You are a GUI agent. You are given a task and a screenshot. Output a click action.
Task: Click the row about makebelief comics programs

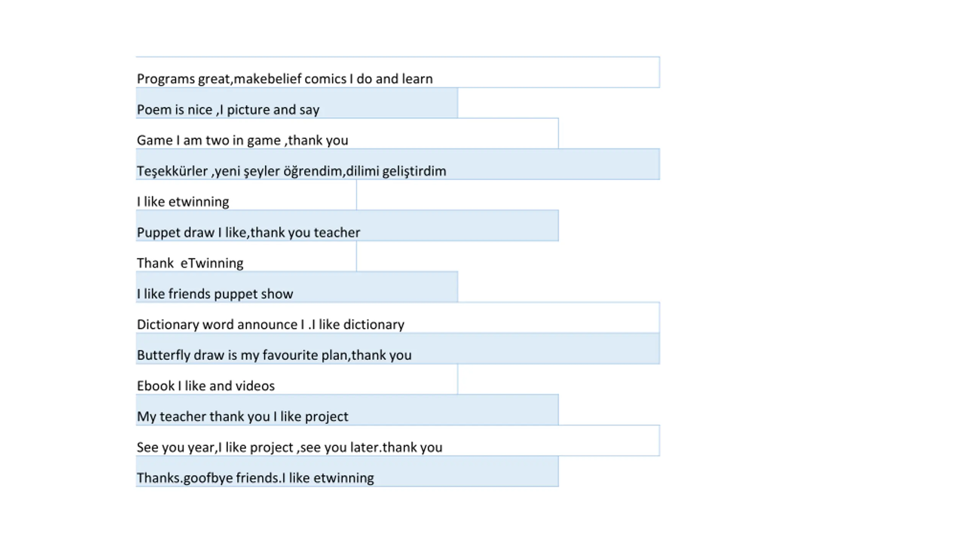tap(397, 72)
